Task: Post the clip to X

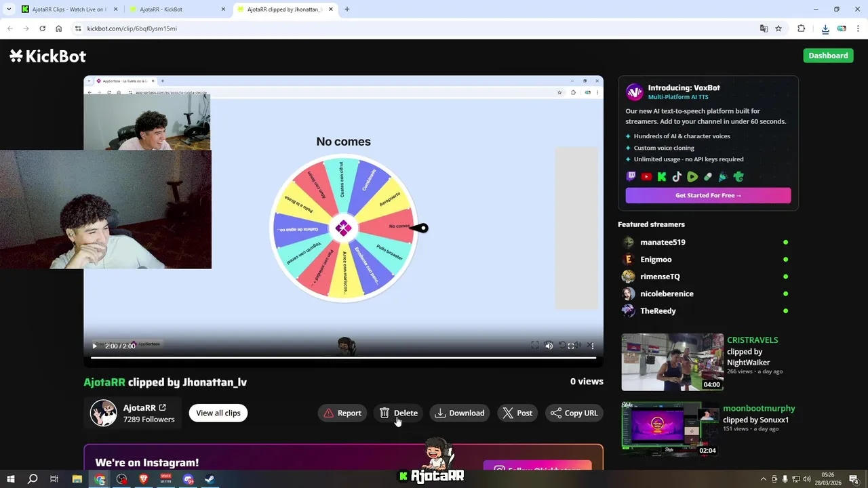Action: tap(517, 413)
